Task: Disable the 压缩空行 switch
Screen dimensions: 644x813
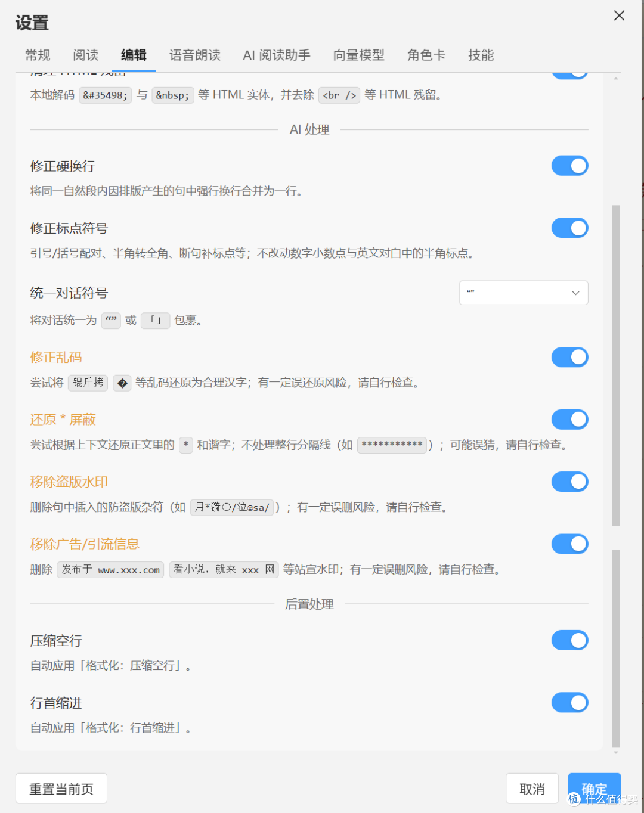Action: tap(569, 640)
